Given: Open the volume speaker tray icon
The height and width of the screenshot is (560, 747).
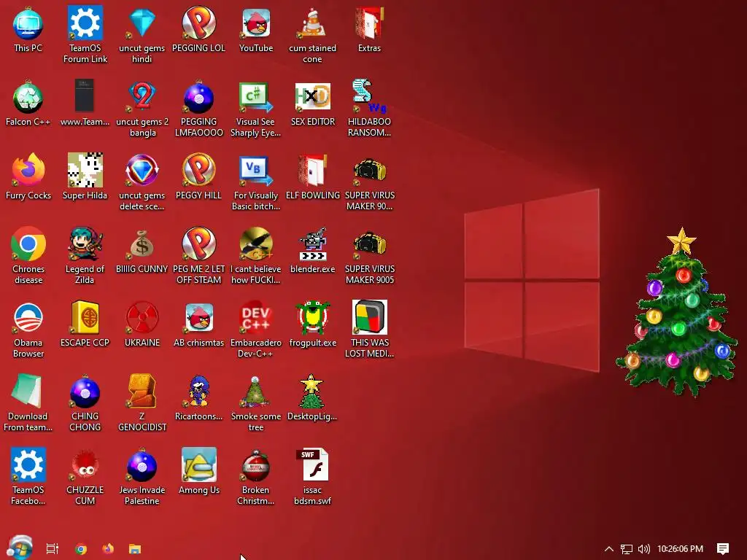Looking at the screenshot, I should 643,548.
